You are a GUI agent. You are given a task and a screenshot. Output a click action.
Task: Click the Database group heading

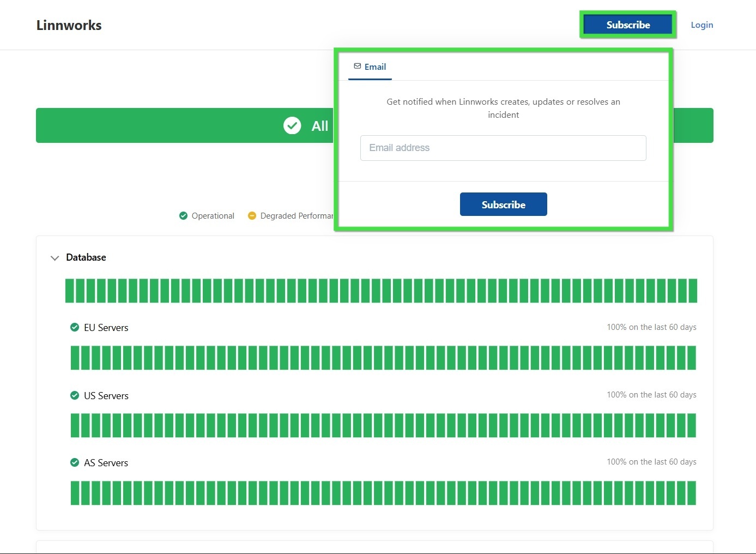click(x=86, y=257)
